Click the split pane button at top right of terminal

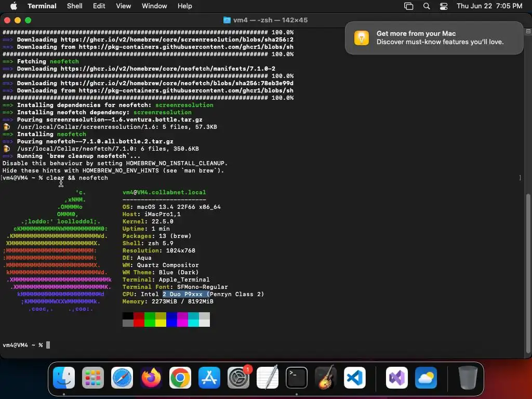click(x=528, y=32)
